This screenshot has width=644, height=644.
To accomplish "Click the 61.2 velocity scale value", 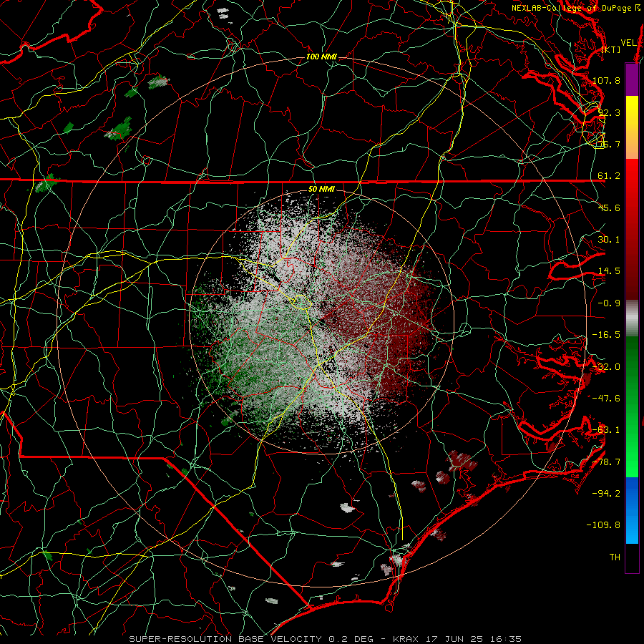I will (x=609, y=176).
